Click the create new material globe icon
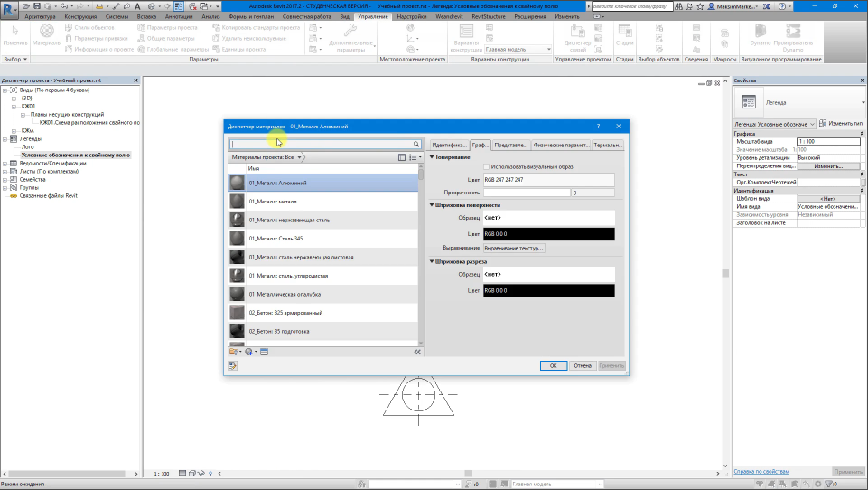Screen dimensions: 868x490 point(249,352)
